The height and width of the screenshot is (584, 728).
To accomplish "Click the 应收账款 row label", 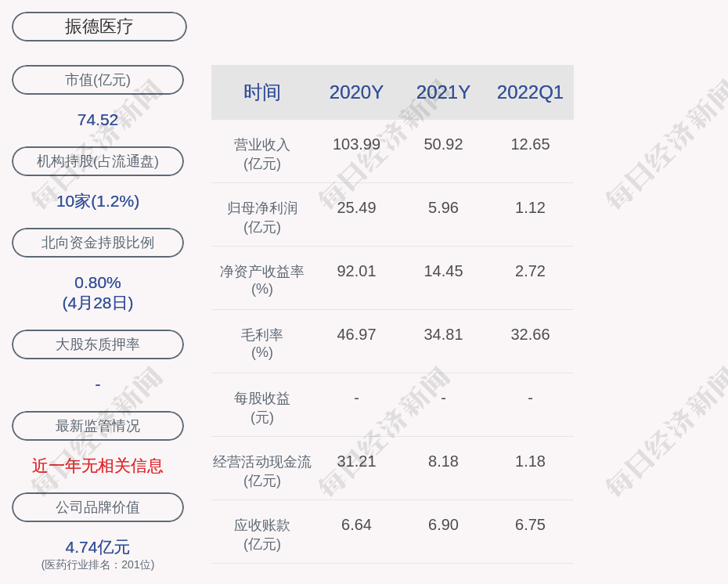I will [262, 535].
